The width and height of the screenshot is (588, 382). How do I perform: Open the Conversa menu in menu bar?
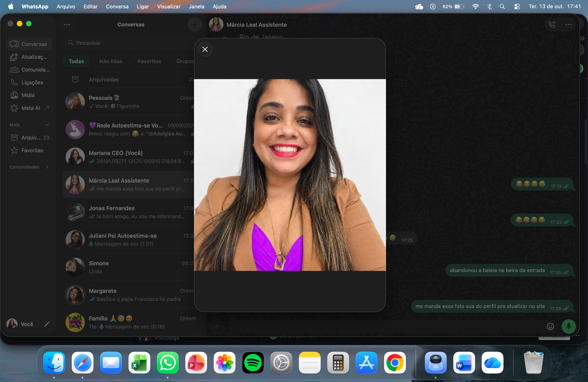(x=117, y=6)
